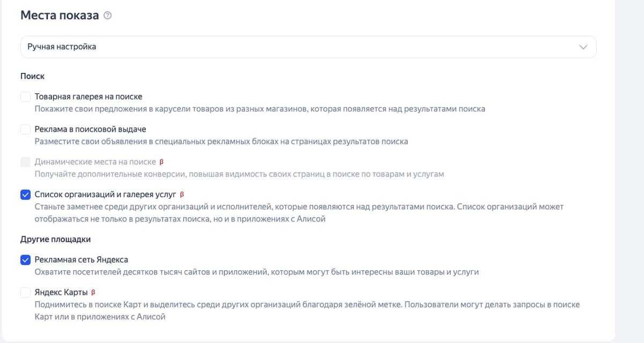Click the Реклама в поисковой выдаче label

[91, 130]
